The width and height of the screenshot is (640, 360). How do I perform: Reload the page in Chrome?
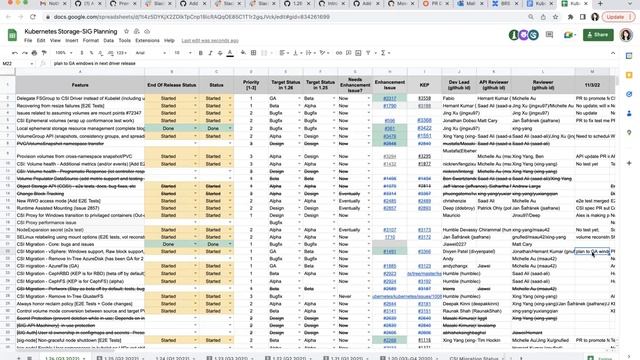click(33, 17)
